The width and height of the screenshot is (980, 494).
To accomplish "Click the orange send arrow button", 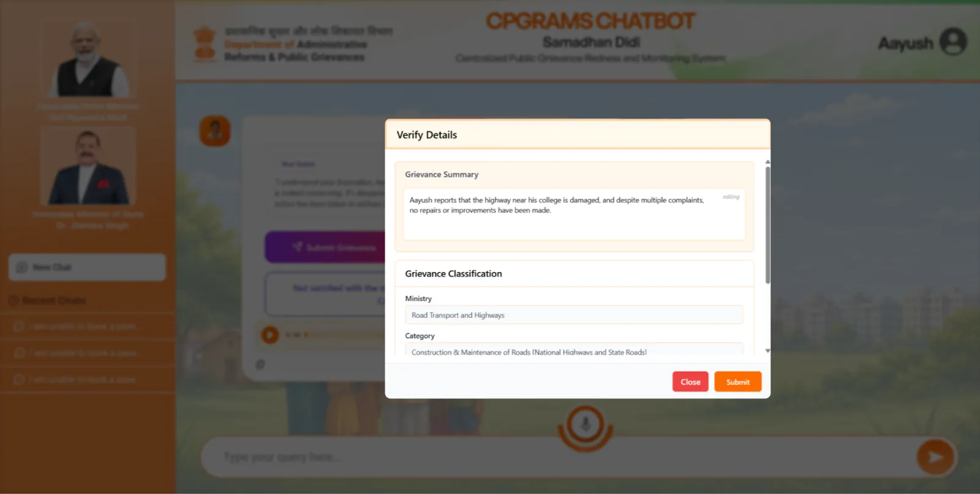I will pos(935,457).
